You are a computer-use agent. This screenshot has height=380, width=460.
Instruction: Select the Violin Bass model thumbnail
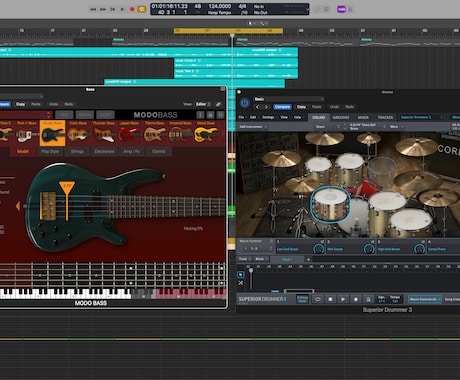click(x=78, y=133)
